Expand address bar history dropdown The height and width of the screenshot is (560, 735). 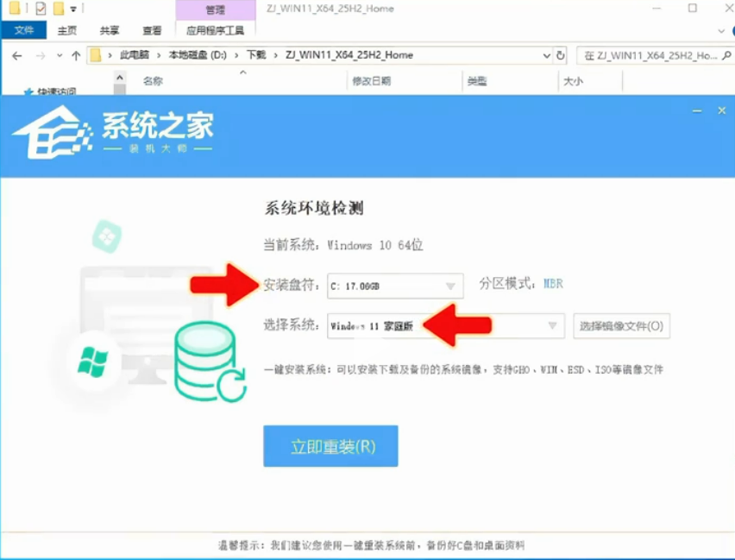pos(547,55)
